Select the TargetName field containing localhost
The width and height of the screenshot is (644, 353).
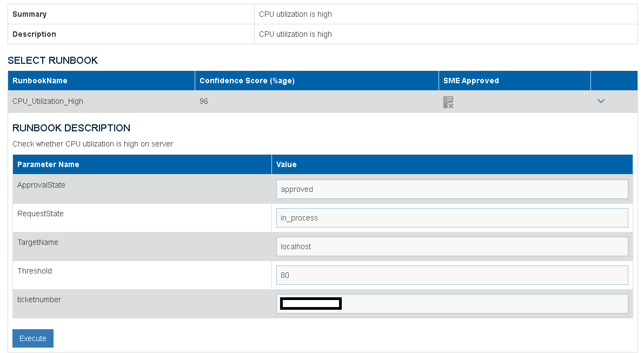(x=452, y=247)
